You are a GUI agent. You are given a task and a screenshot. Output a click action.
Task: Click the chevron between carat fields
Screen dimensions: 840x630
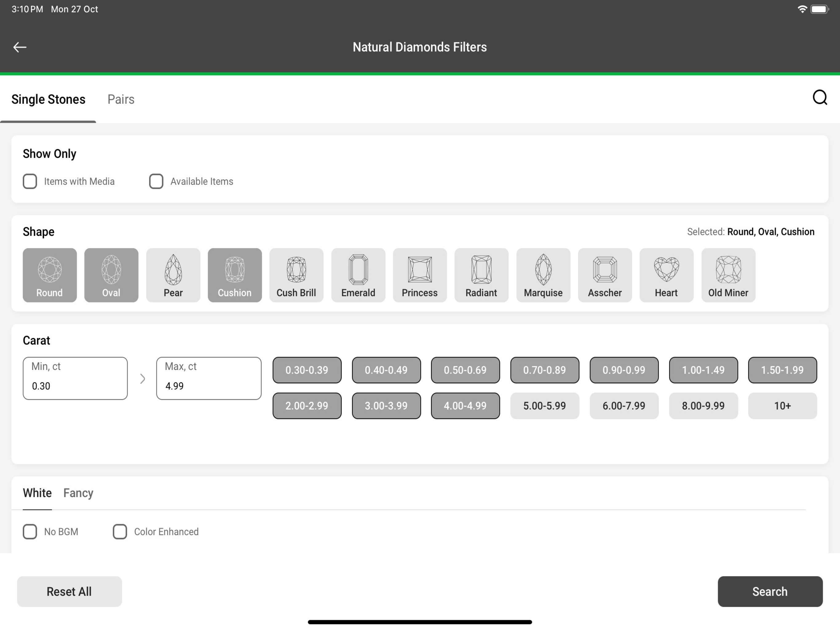point(142,379)
